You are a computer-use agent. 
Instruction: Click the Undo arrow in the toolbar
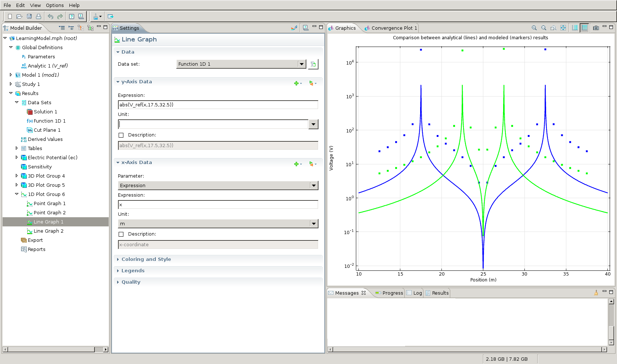point(50,17)
